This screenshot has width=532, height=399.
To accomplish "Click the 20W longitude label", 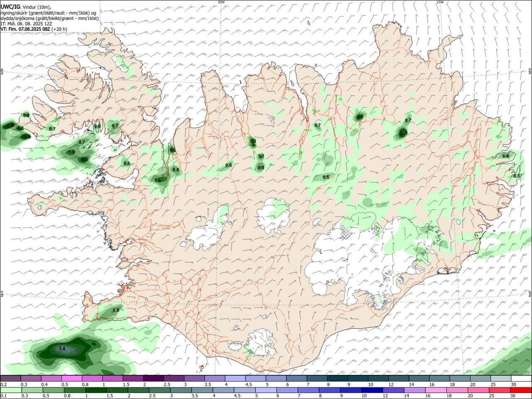I will tap(221, 2).
